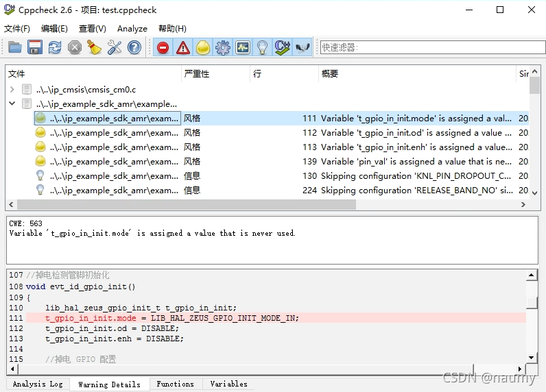
Task: Stop analysis with the grey X icon
Action: click(x=75, y=47)
